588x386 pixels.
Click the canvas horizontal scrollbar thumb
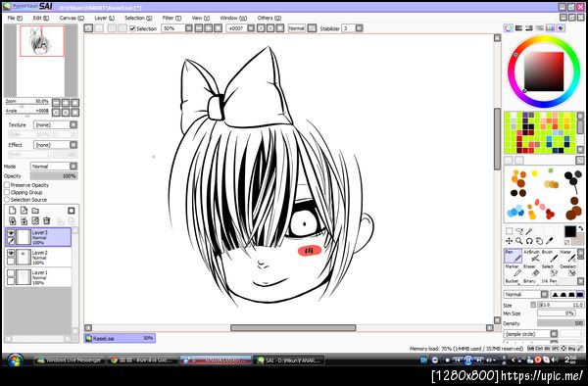coord(293,328)
